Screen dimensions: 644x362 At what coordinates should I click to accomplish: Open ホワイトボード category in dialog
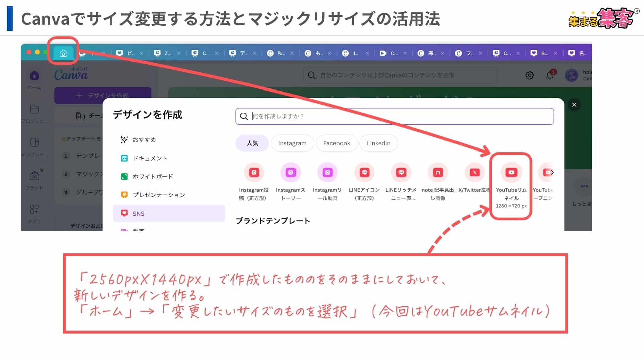169,177
